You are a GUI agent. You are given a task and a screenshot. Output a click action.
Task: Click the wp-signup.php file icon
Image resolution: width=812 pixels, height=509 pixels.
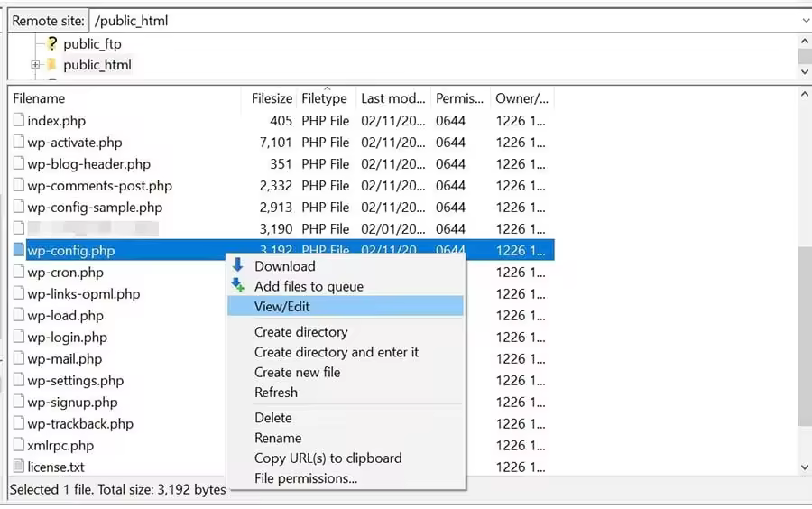[19, 402]
